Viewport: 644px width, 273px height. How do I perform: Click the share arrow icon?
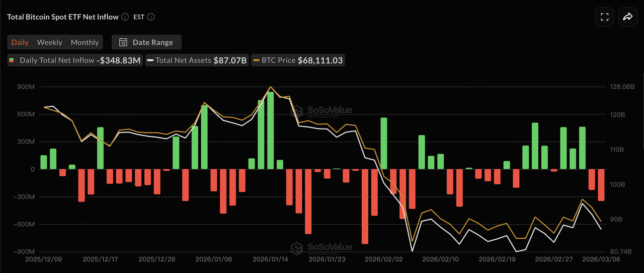[x=627, y=17]
